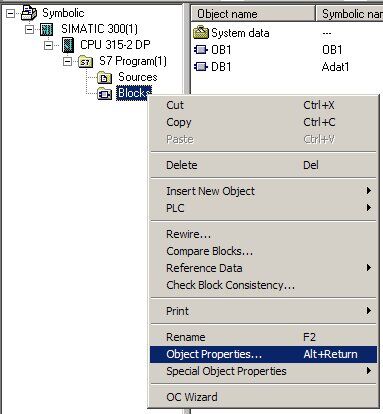The height and width of the screenshot is (414, 383).
Task: Click the Blocks folder icon
Action: click(104, 94)
